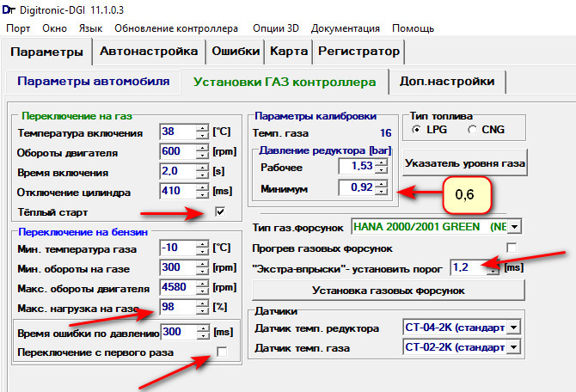Click the Время включения field
Viewport: 576px width, 392px height.
[x=178, y=171]
